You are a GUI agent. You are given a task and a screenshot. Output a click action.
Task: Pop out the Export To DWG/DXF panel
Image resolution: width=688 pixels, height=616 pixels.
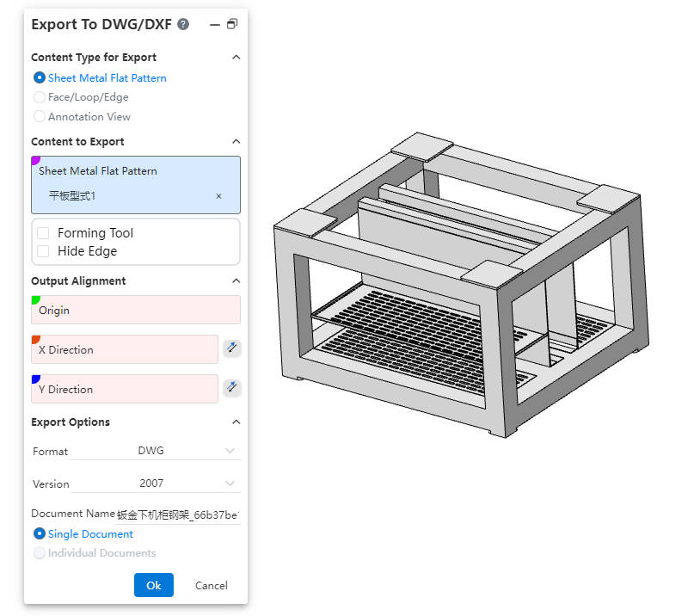232,24
